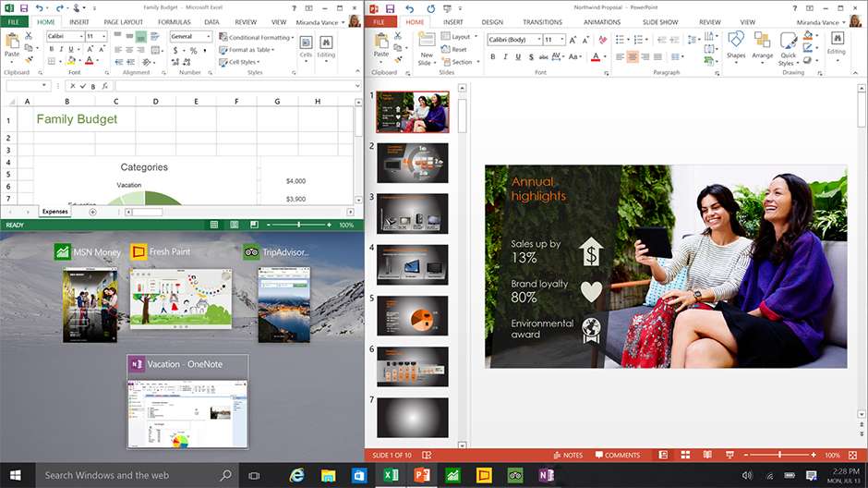Viewport: 868px width, 488px height.
Task: Apply Excel's Format Painter brush
Action: click(29, 60)
